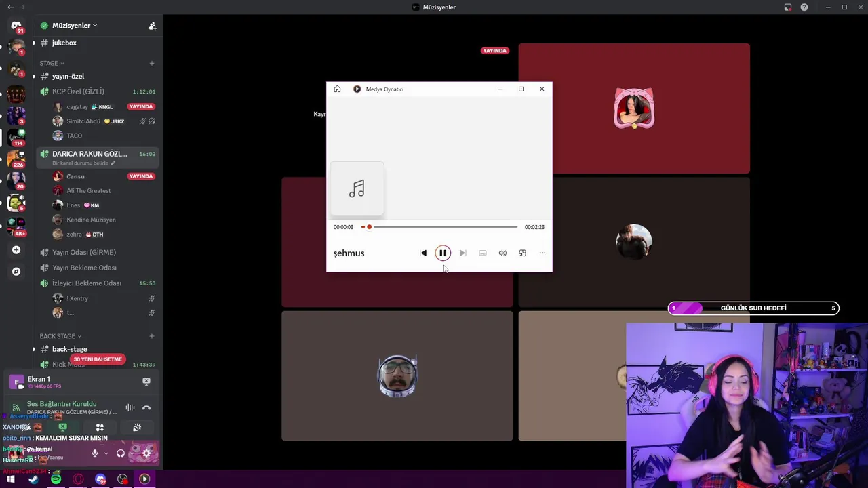Click the invite people icon beside Müzisyenler
868x488 pixels.
click(x=152, y=26)
